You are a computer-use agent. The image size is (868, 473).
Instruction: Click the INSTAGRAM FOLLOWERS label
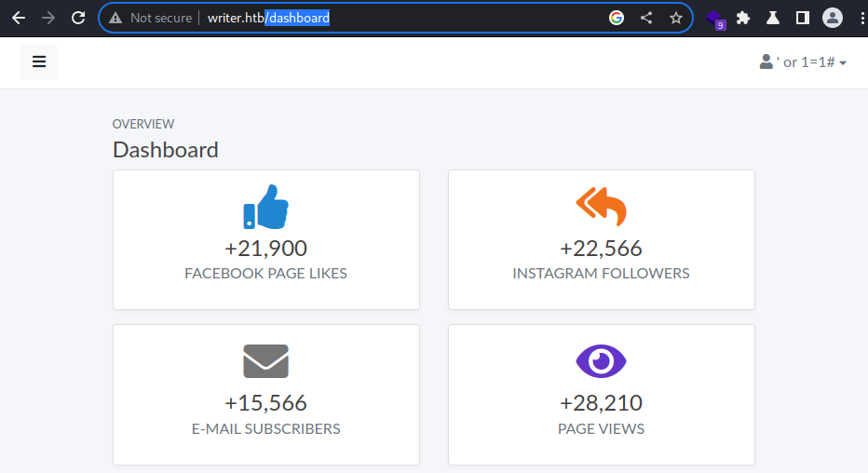click(602, 274)
